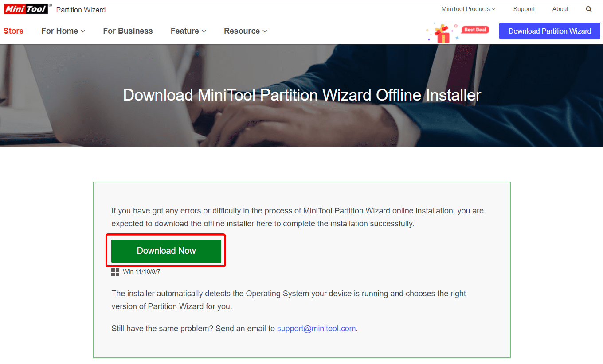603x364 pixels.
Task: Open the Store menu item
Action: [x=13, y=31]
